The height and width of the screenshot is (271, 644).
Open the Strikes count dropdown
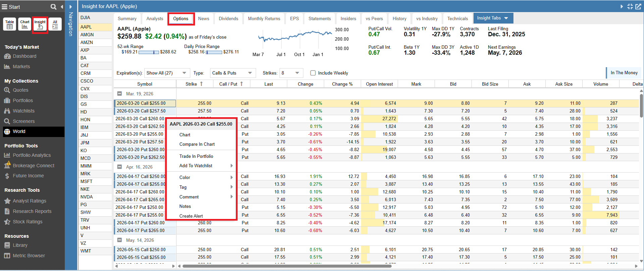[291, 73]
